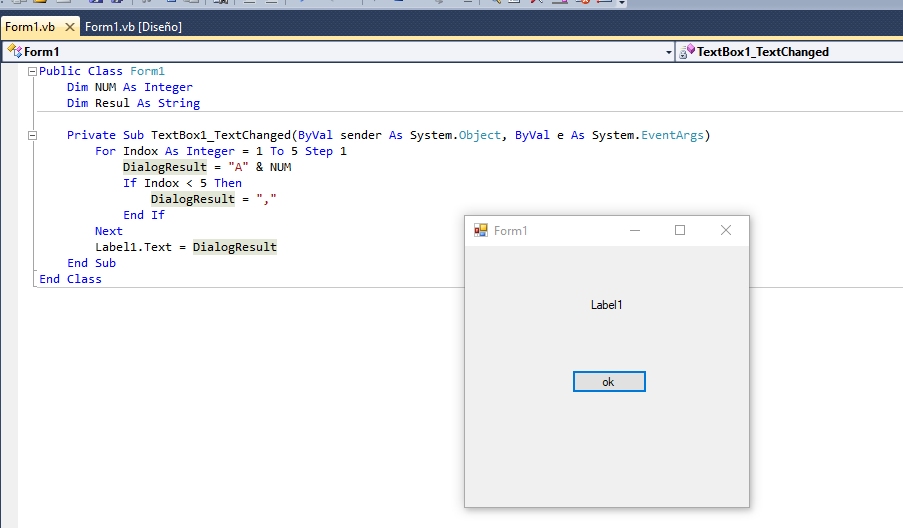Click TextBox1_TextChanged in the Sub declaration
903x528 pixels.
(221, 135)
